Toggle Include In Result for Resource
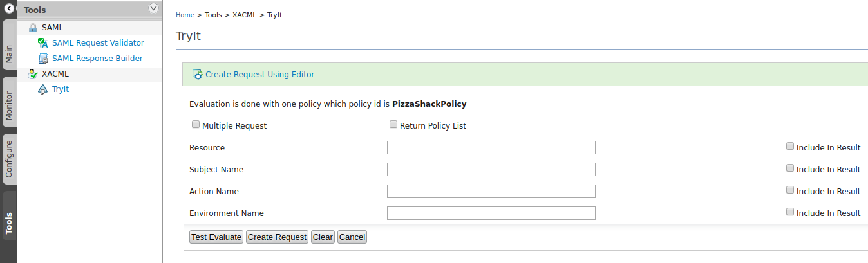 790,147
